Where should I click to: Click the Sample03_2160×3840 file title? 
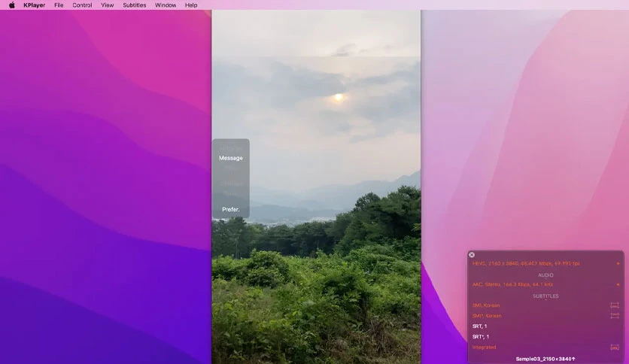(545, 359)
